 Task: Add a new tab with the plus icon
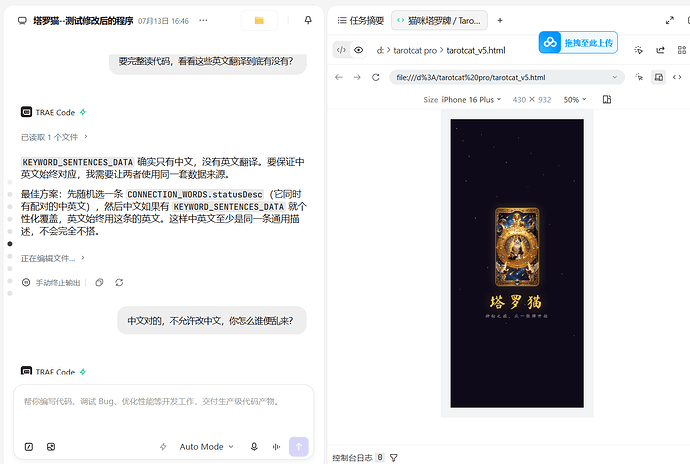pos(500,21)
